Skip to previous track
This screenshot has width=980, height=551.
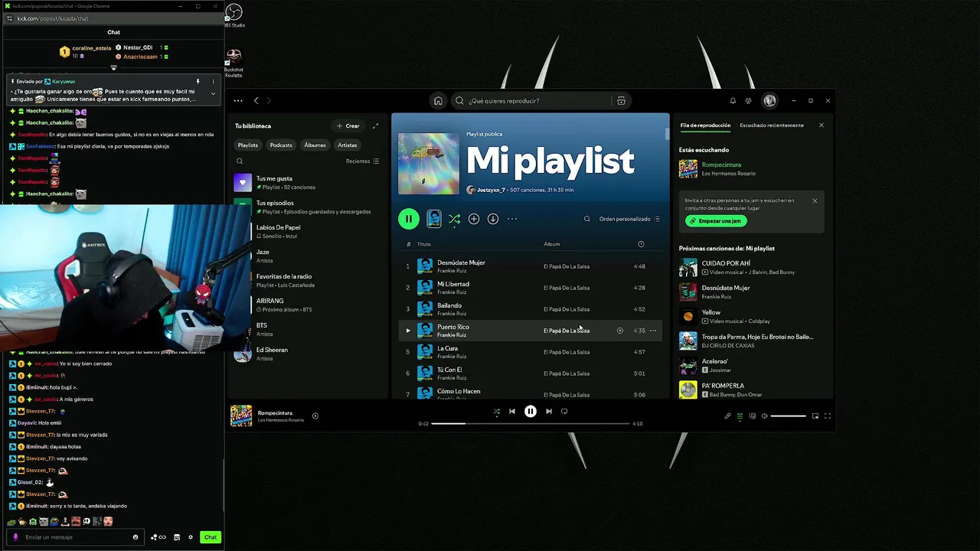512,412
